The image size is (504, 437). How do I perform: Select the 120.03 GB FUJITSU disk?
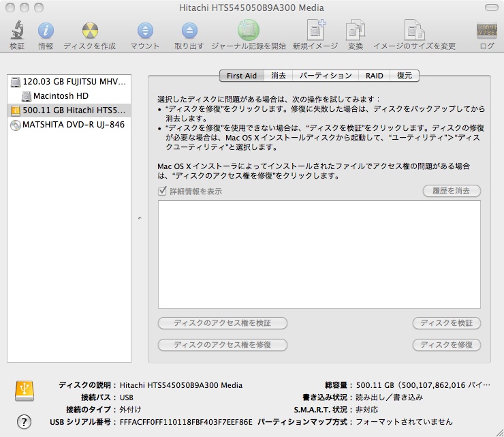pos(69,82)
